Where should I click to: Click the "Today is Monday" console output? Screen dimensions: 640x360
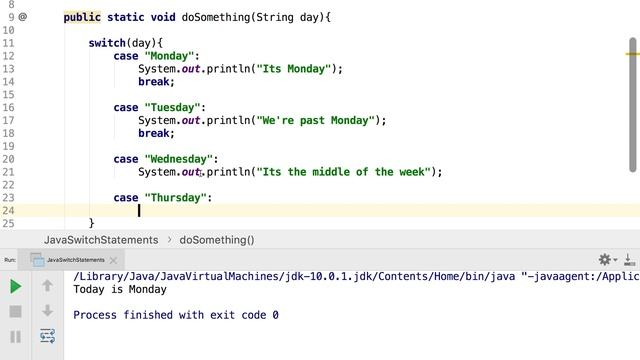click(120, 289)
